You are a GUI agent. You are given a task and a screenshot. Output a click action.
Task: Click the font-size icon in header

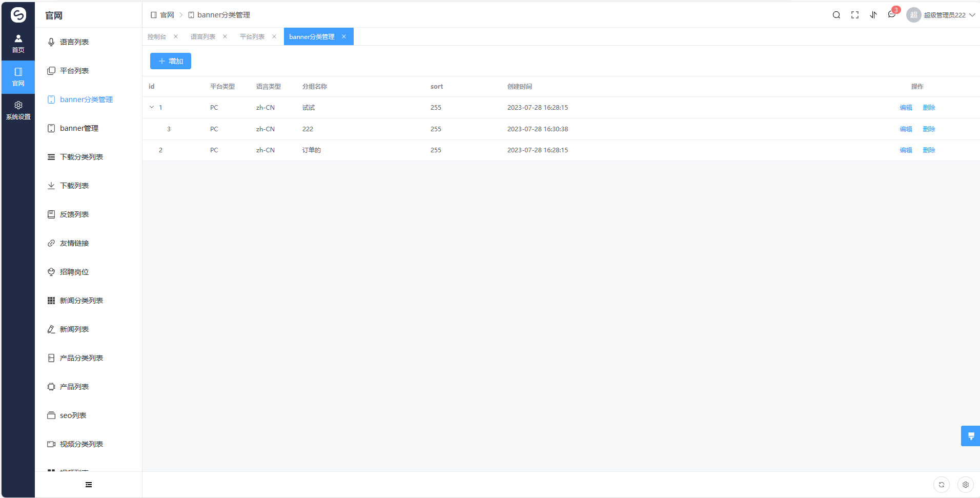(x=873, y=15)
